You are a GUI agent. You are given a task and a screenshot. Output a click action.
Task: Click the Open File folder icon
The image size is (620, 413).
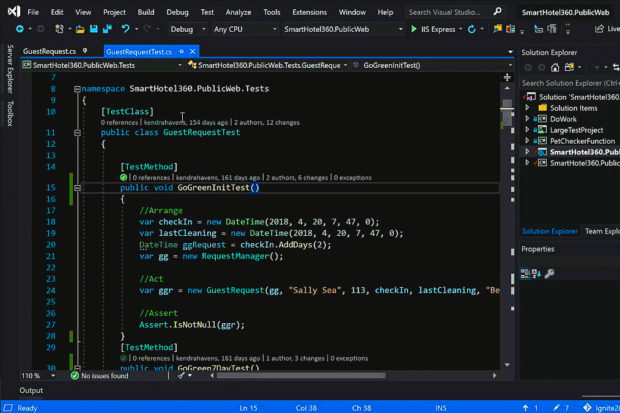pos(80,29)
